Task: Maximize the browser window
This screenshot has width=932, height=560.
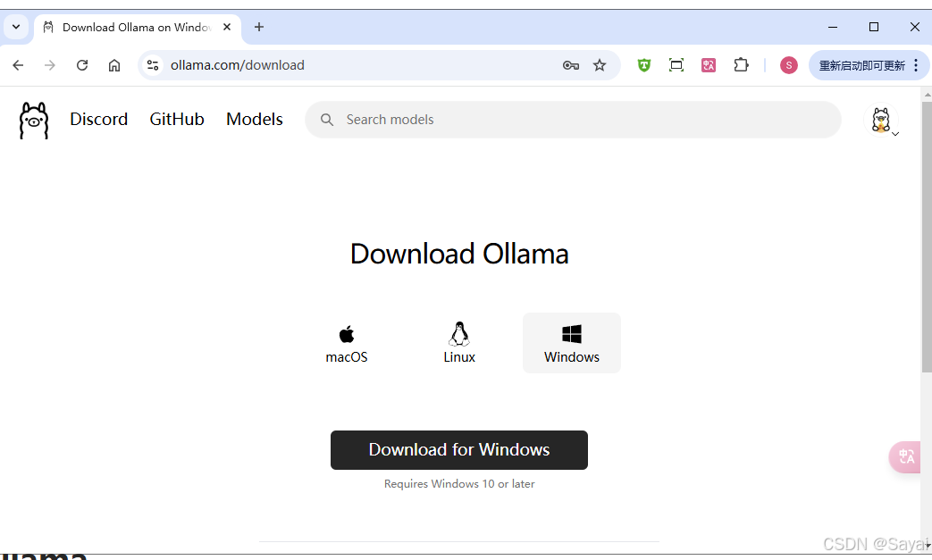Action: coord(874,27)
